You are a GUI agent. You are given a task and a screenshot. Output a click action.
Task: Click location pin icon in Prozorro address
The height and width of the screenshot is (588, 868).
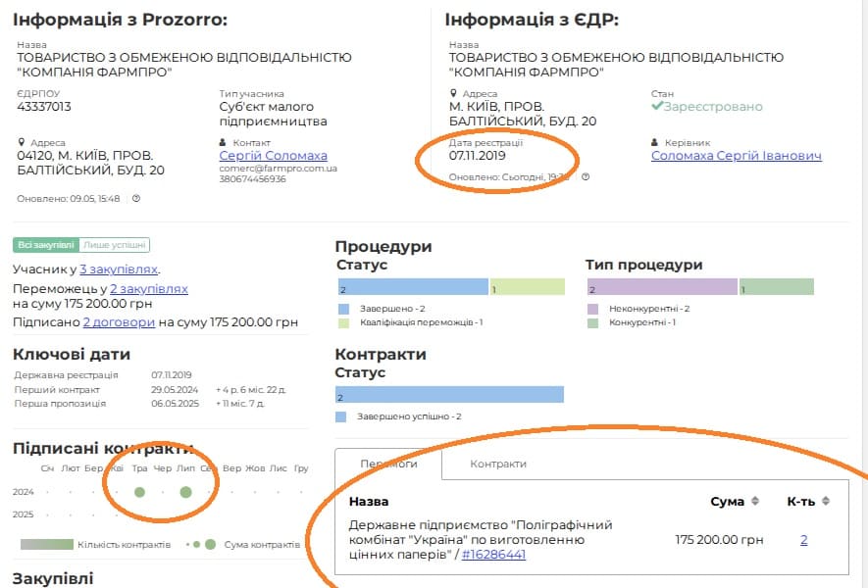22,142
